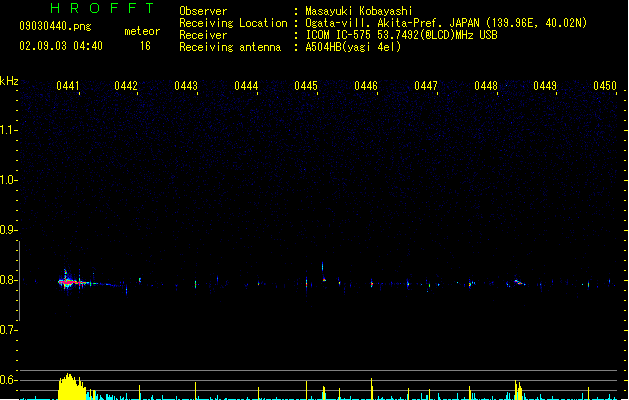
Task: Click the 0.6 kHz axis label
Action: point(8,380)
